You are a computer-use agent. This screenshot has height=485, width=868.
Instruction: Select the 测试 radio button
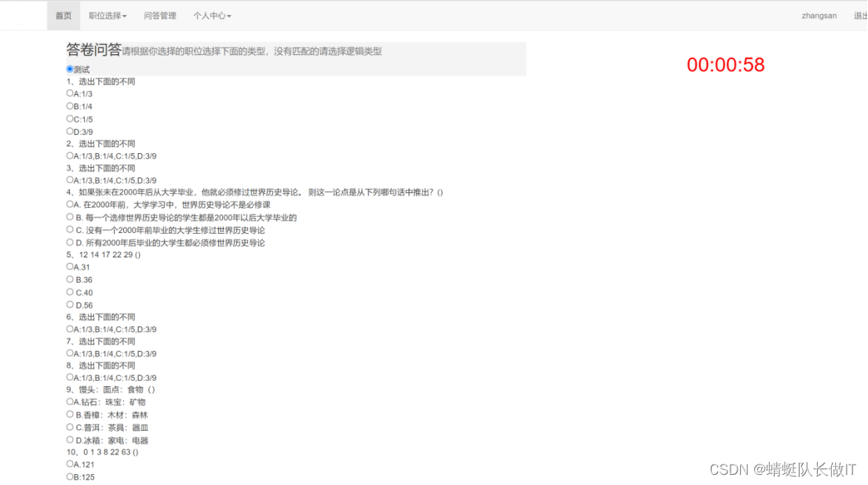pos(69,69)
